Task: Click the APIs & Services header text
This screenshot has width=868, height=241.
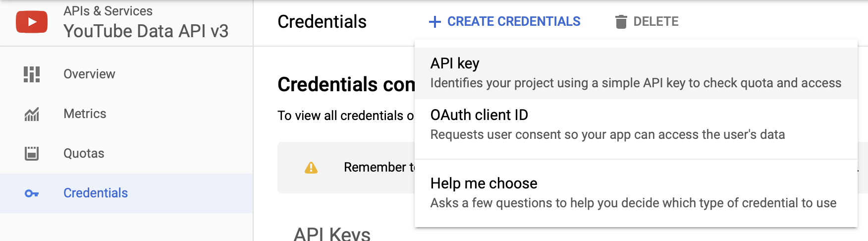Action: (108, 11)
